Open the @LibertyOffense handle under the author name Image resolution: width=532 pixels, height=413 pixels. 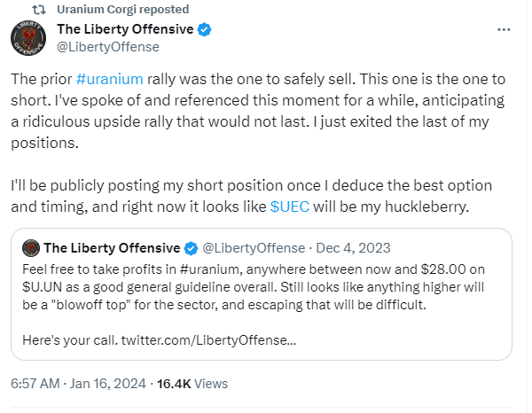coord(108,47)
